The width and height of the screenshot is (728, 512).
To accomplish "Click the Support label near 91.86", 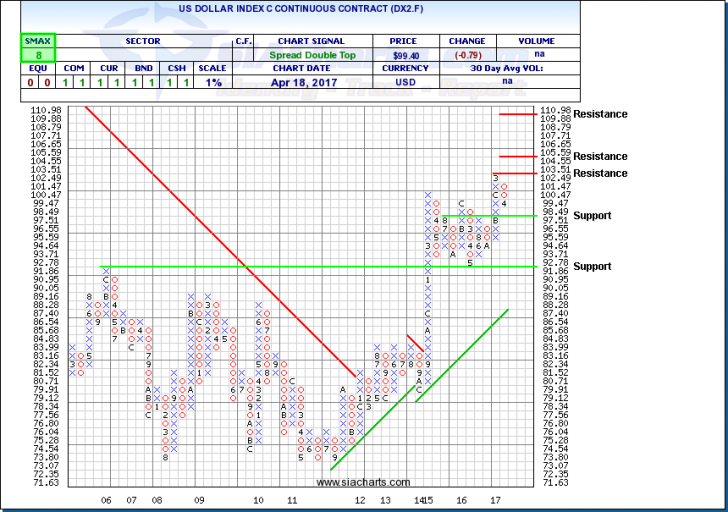I will pyautogui.click(x=591, y=267).
